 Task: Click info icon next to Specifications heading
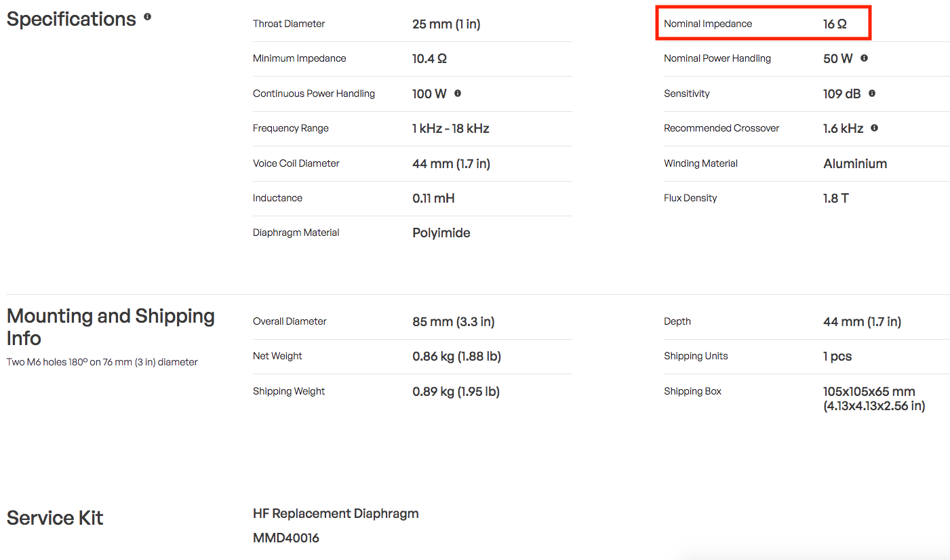click(148, 17)
